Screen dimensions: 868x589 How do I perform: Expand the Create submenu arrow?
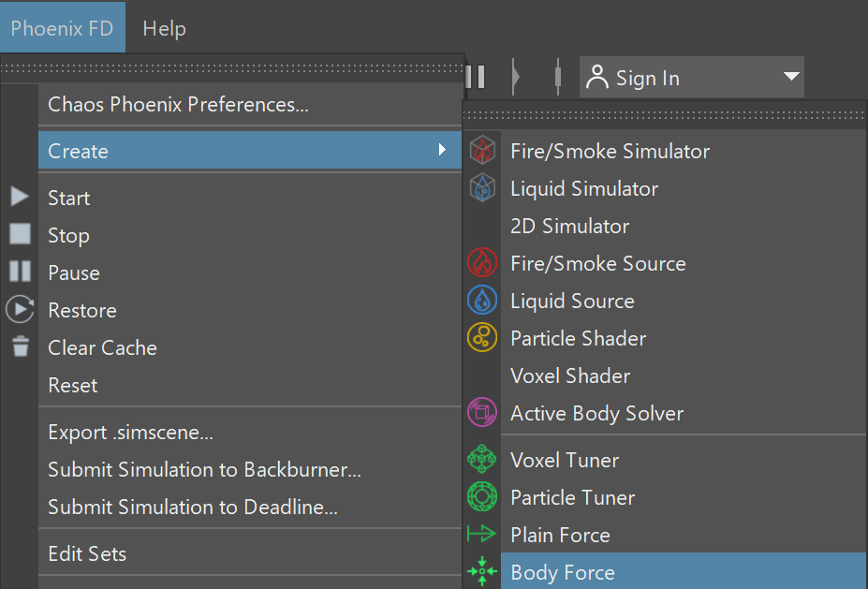(x=442, y=150)
